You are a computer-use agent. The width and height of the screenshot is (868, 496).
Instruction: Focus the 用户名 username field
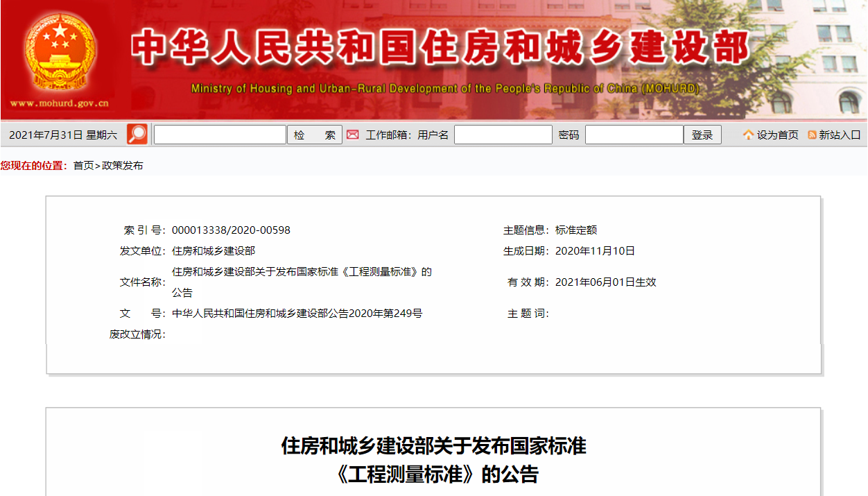tap(503, 135)
